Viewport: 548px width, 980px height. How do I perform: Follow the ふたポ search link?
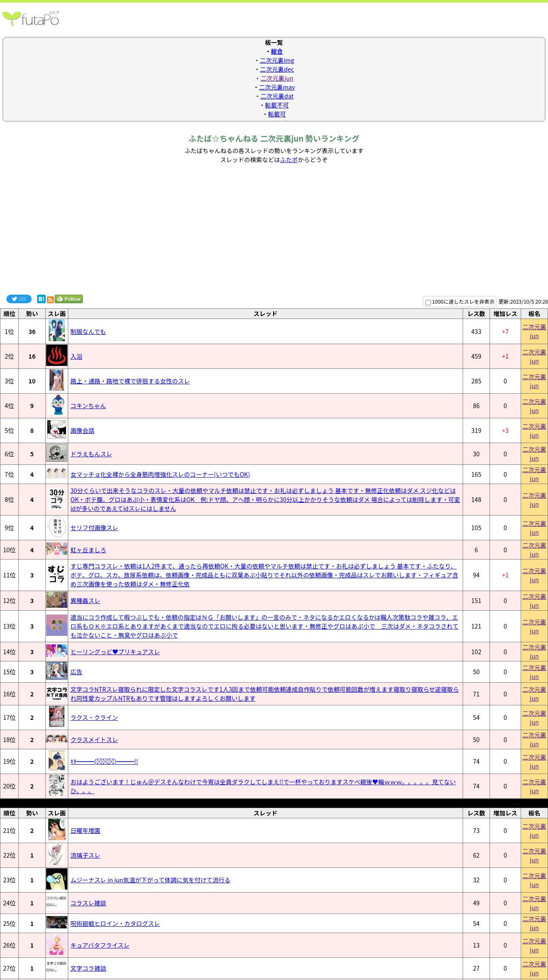click(289, 160)
